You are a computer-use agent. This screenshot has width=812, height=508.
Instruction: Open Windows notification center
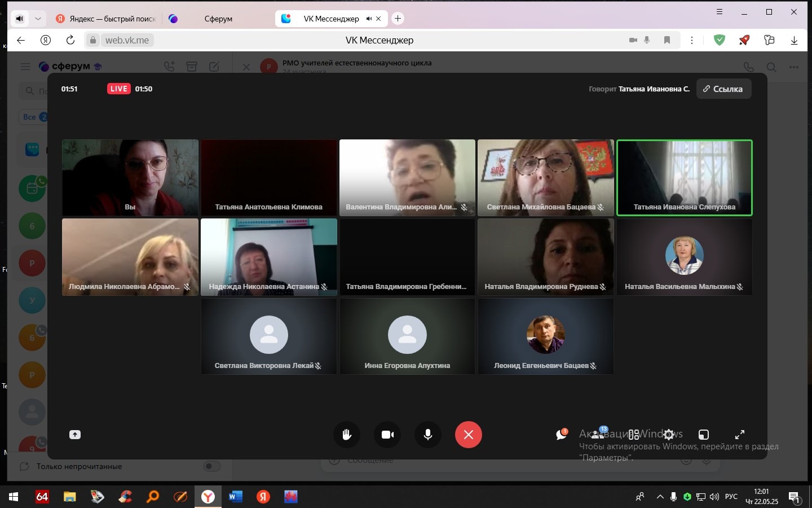[795, 497]
